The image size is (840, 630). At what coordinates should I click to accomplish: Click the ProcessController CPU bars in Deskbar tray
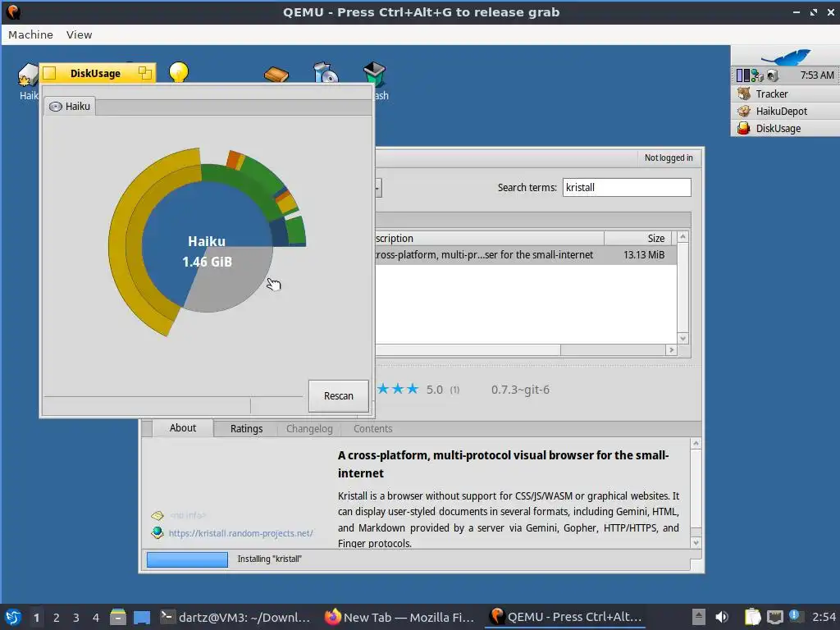click(743, 75)
